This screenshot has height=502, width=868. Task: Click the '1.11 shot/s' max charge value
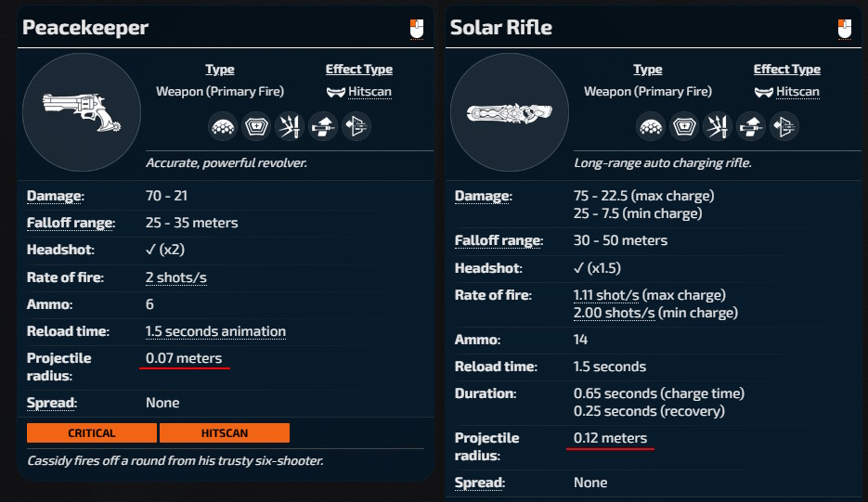pos(606,295)
